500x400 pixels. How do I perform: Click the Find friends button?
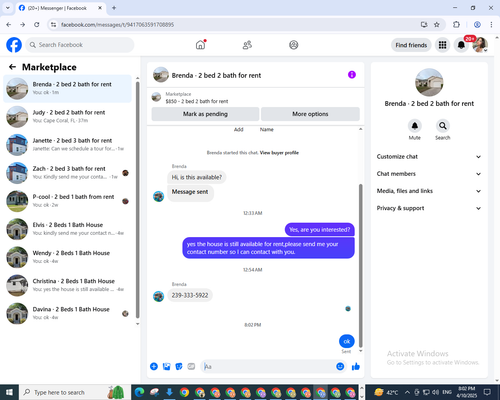(x=411, y=45)
